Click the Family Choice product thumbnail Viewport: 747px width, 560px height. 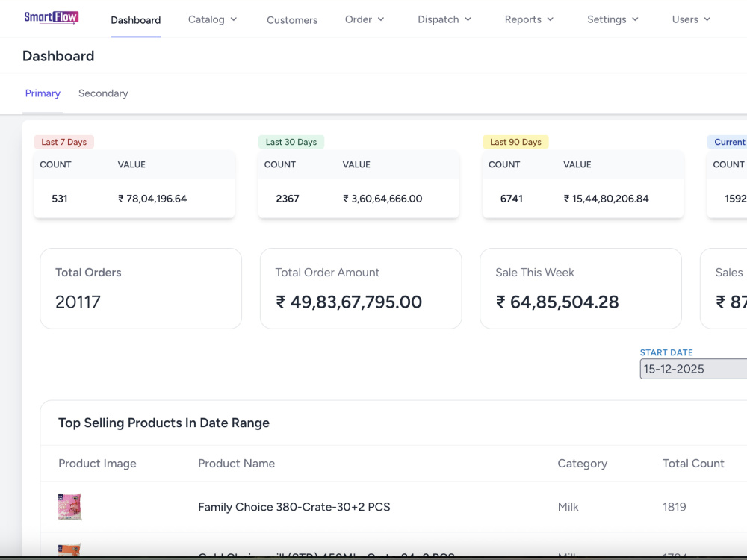[x=69, y=507]
